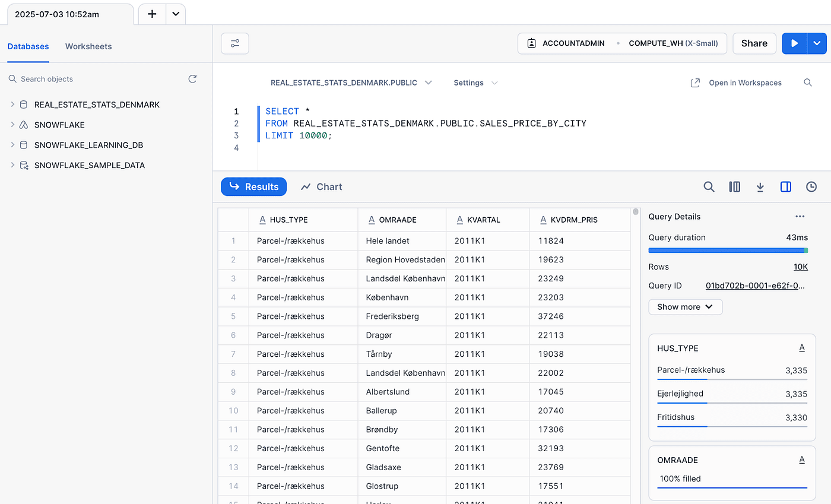Switch to the Worksheets tab

point(88,46)
